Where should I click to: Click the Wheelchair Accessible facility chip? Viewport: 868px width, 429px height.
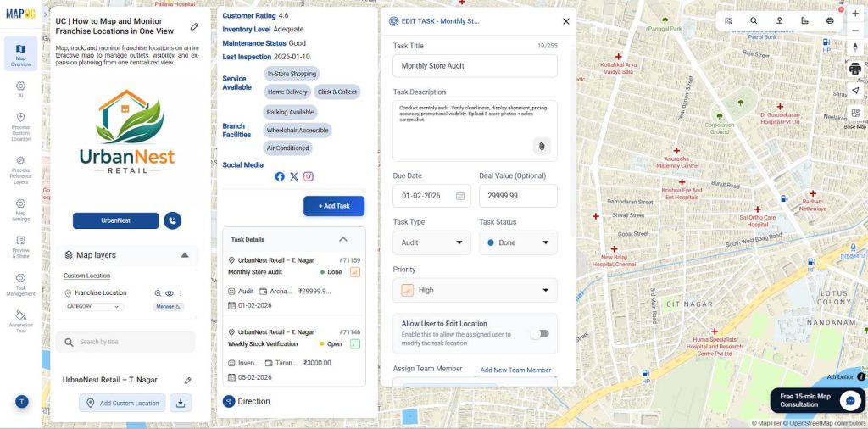pos(298,131)
